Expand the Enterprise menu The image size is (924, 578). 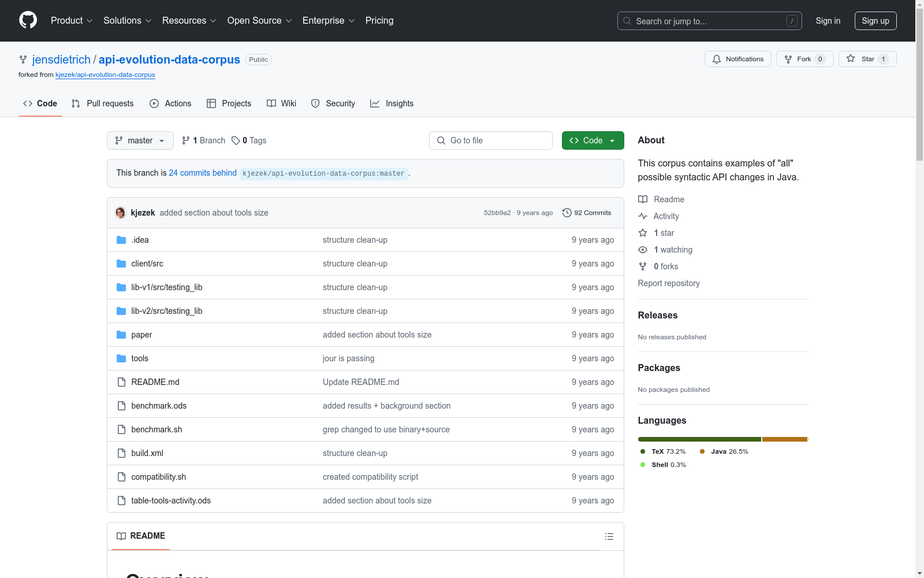pos(329,20)
